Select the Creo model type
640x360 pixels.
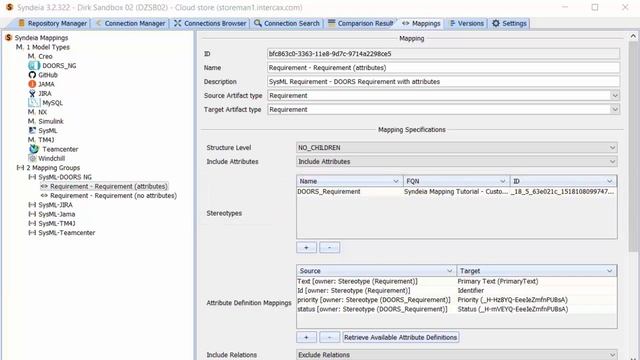pos(45,56)
